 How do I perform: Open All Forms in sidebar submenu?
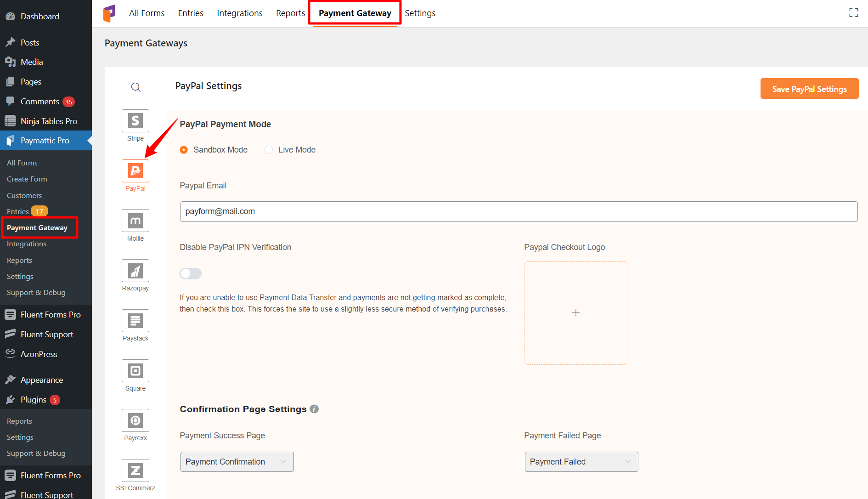[x=22, y=163]
